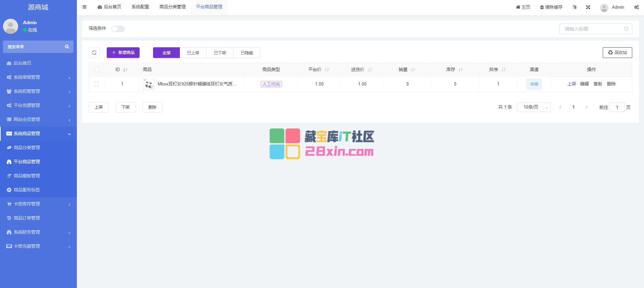Open settings gears icon at top right

(x=636, y=7)
